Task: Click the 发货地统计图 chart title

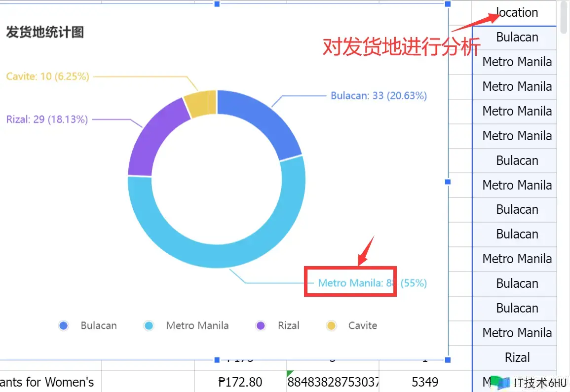Action: [45, 33]
